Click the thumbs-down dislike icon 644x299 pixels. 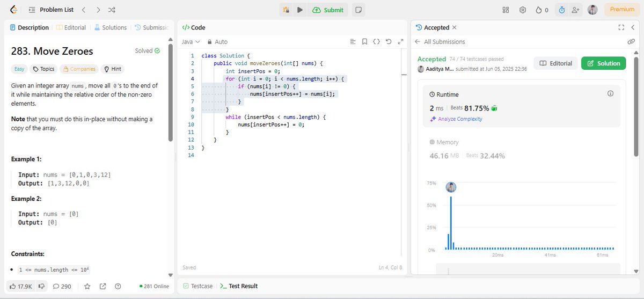tap(41, 286)
